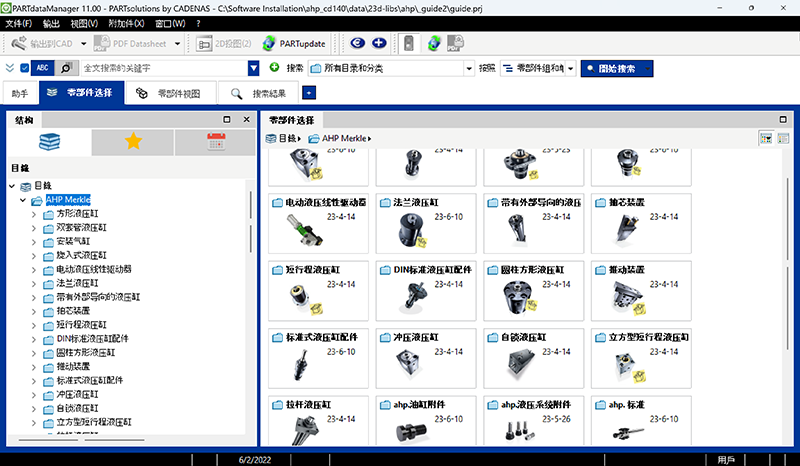Switch to thumbnail symbols view icon
The width and height of the screenshot is (800, 466).
(766, 138)
